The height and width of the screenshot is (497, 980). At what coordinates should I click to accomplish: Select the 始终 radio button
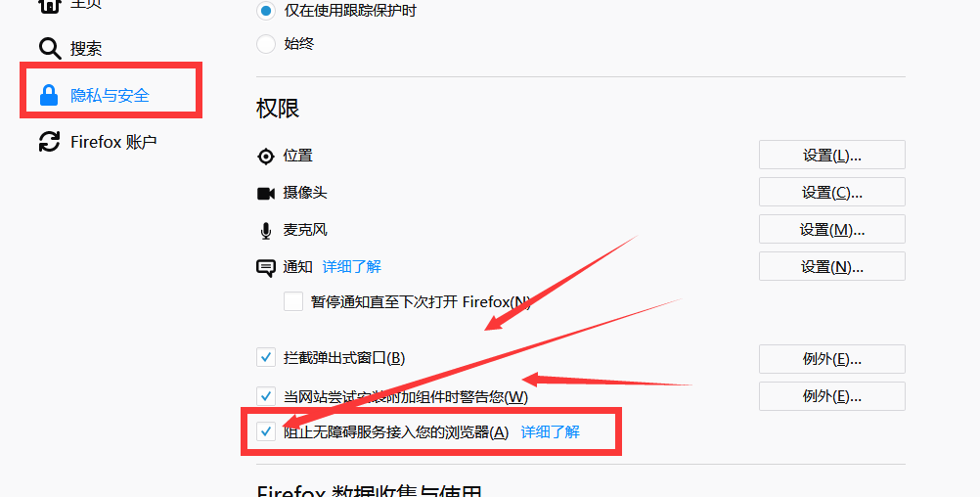click(x=266, y=44)
